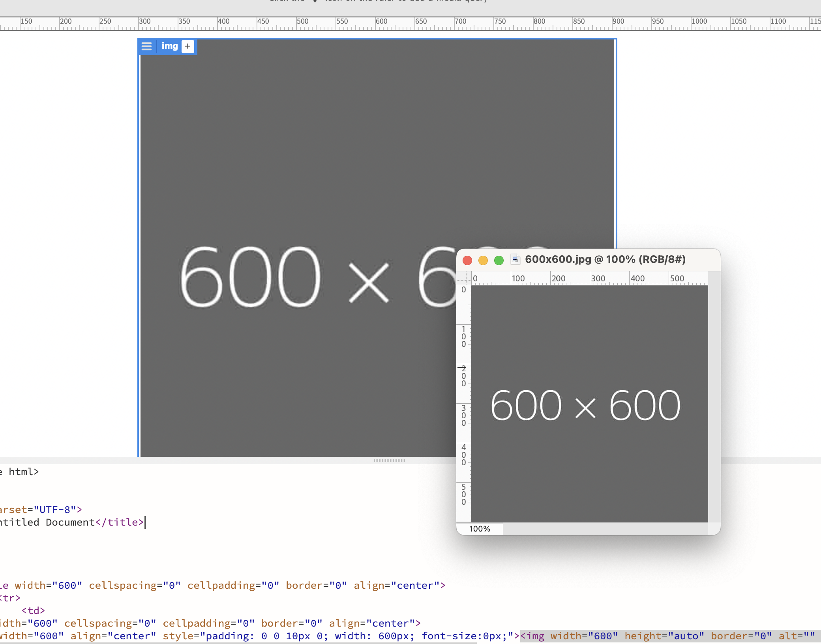The width and height of the screenshot is (821, 644).
Task: Click the 600 mark on Dreamweaver's horizontal ruler
Action: [381, 21]
